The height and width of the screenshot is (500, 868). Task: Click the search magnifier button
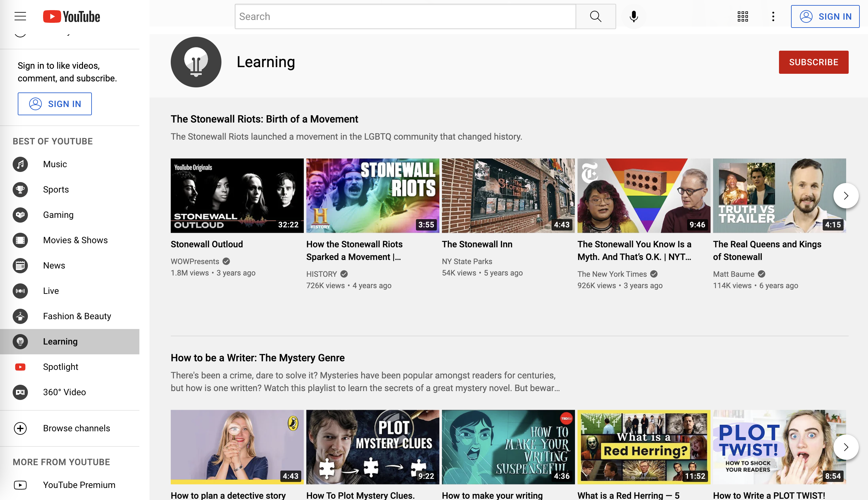595,16
